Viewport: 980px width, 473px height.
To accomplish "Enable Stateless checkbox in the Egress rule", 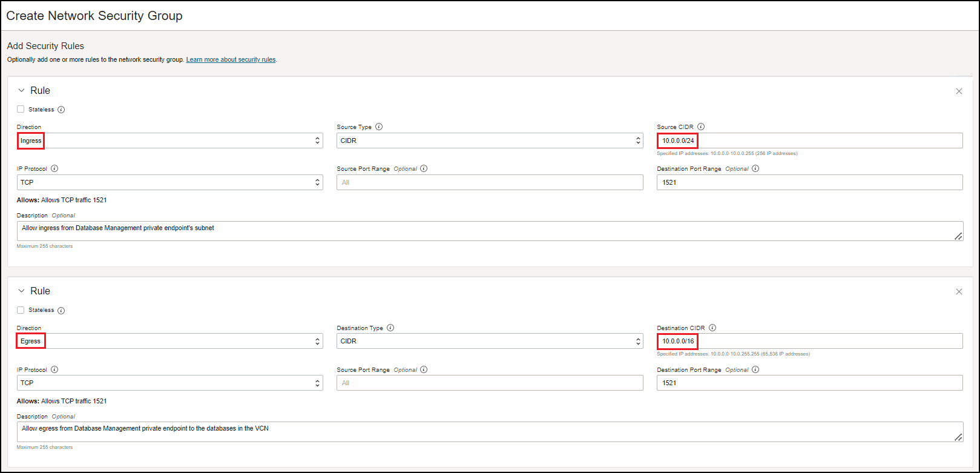I will pyautogui.click(x=21, y=310).
